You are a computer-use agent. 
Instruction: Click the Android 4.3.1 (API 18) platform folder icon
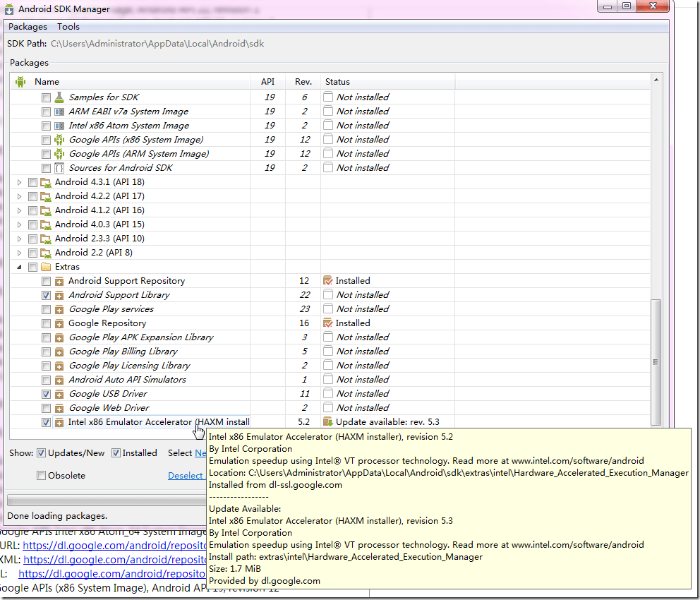tap(46, 182)
